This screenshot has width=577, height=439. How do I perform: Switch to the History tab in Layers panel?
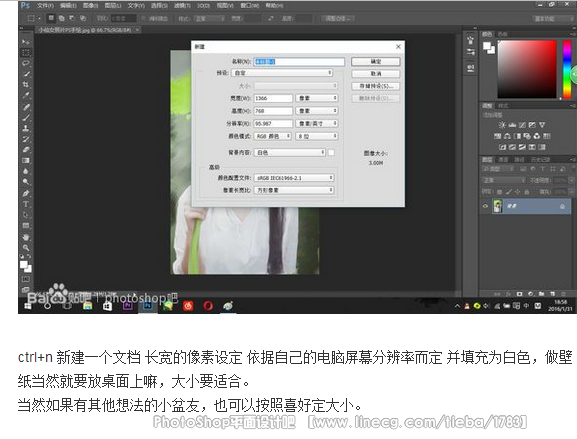tap(540, 160)
